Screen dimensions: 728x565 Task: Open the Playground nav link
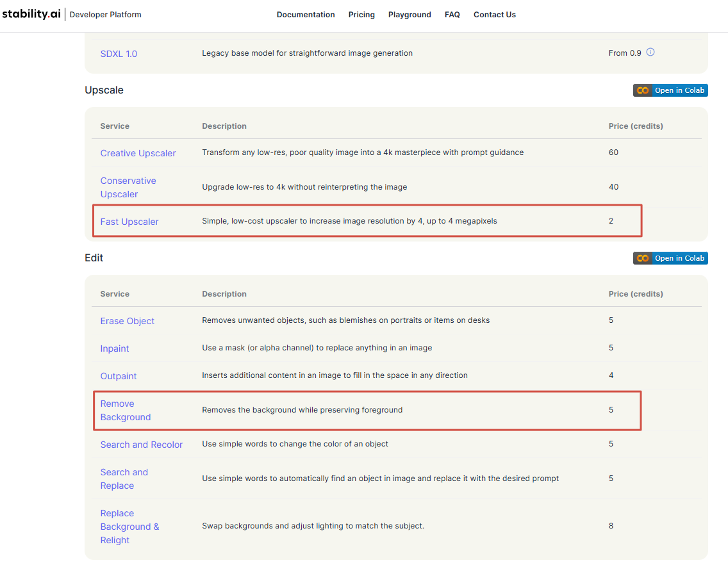[x=409, y=15]
